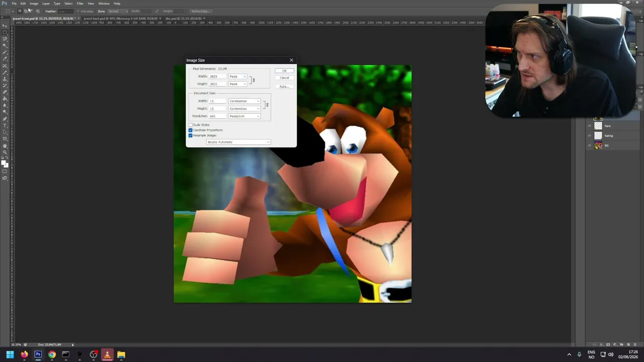Open the Window menu
Image resolution: width=644 pixels, height=362 pixels.
[104, 4]
